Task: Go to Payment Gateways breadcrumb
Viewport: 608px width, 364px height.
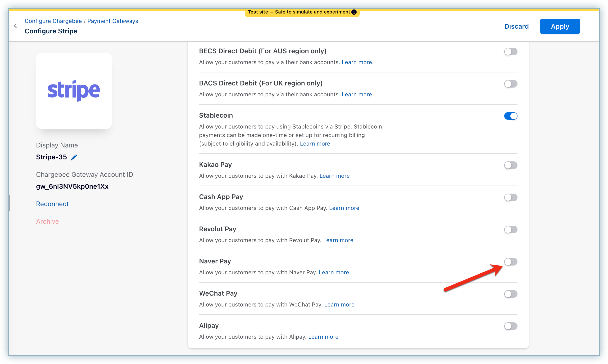Action: pyautogui.click(x=113, y=21)
